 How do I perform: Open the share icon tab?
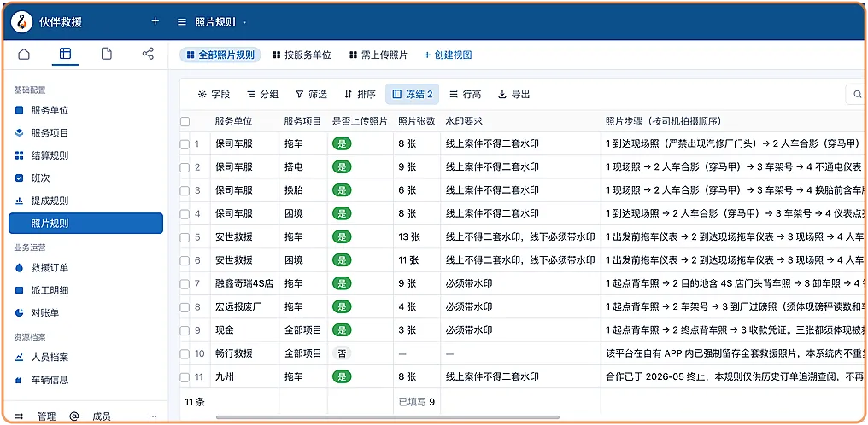(148, 54)
